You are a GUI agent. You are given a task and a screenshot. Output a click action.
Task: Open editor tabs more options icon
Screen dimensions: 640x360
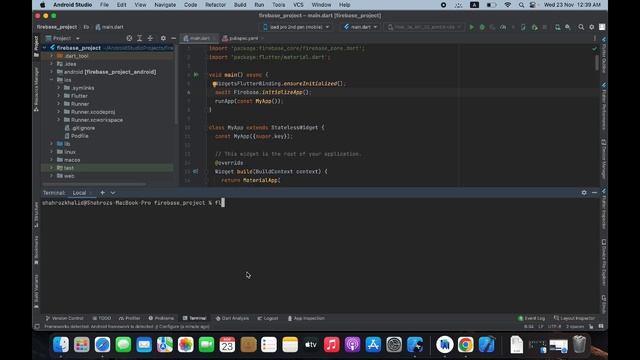[x=594, y=38]
